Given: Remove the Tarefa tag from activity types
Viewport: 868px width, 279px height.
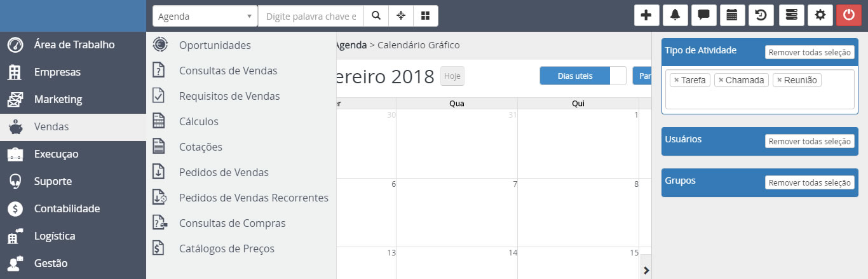Looking at the screenshot, I should click(x=676, y=80).
